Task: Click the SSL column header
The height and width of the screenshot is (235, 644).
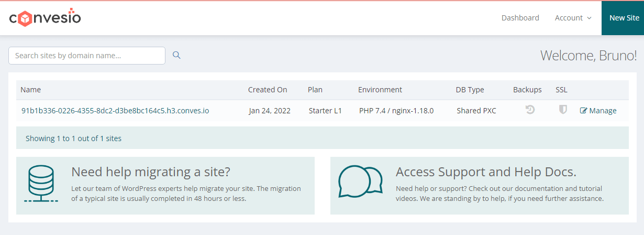Action: (561, 90)
